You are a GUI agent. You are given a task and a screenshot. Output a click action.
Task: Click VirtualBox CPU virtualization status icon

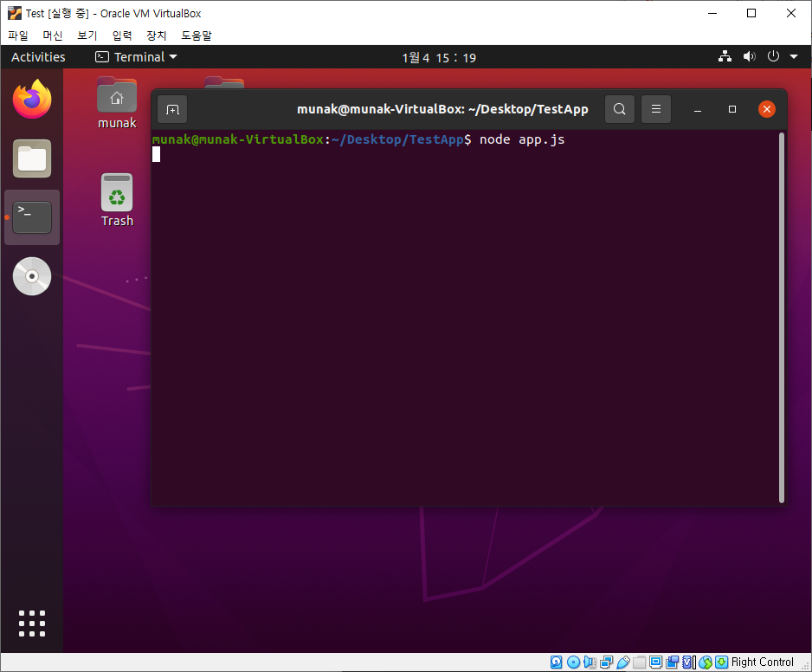[689, 662]
